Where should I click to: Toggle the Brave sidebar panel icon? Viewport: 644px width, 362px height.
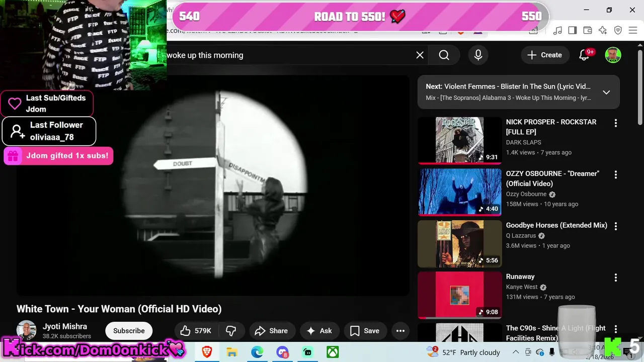(573, 31)
